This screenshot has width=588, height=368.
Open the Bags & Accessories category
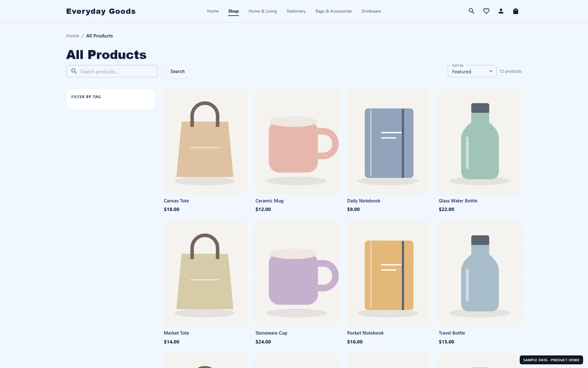(x=334, y=11)
